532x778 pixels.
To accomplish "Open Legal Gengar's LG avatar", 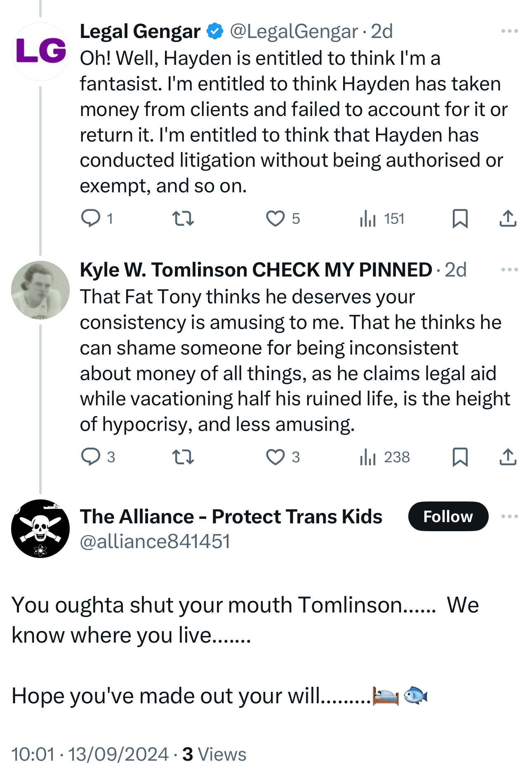I will 40,52.
